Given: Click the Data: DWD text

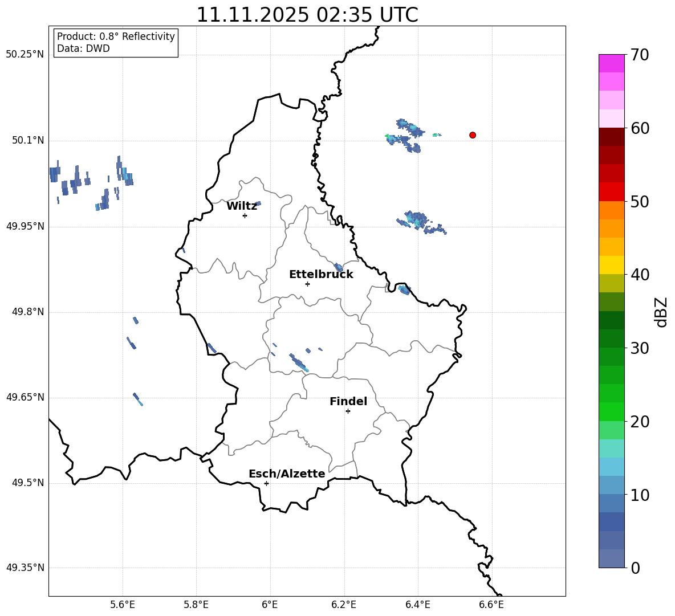Looking at the screenshot, I should 83,48.
